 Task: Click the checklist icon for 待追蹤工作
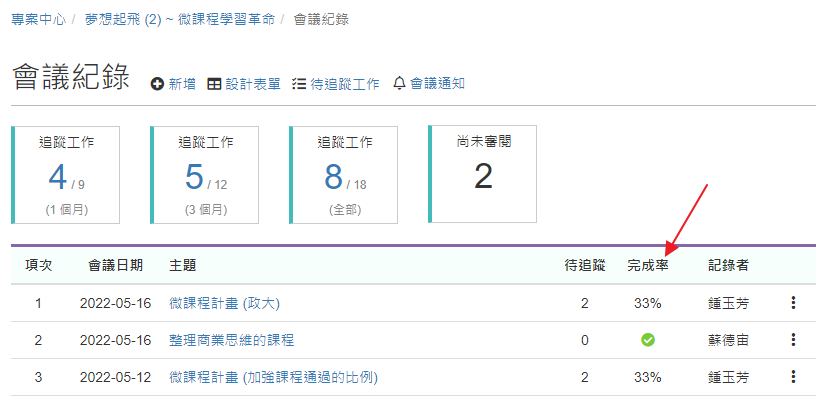[x=299, y=84]
